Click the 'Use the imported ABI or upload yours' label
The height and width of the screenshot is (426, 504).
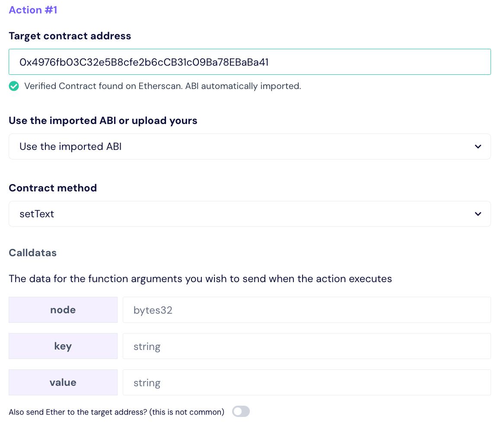(103, 121)
